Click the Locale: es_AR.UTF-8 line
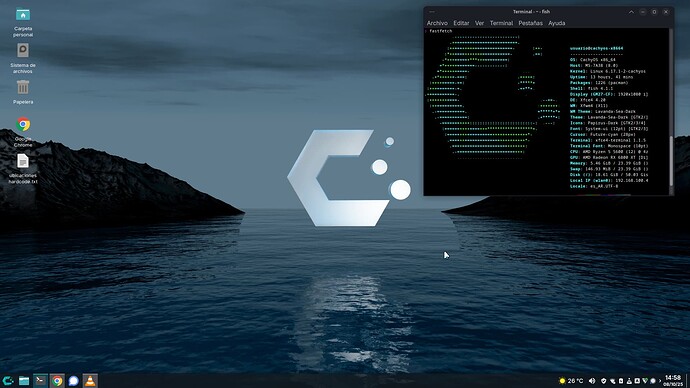The image size is (690, 388). [x=594, y=186]
